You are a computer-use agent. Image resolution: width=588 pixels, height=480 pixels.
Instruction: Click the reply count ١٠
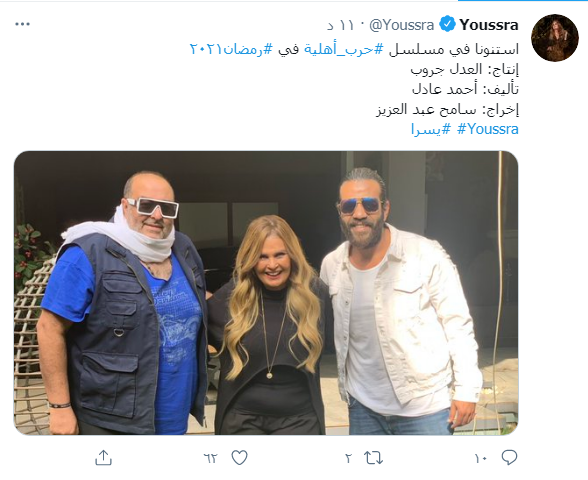pos(481,458)
